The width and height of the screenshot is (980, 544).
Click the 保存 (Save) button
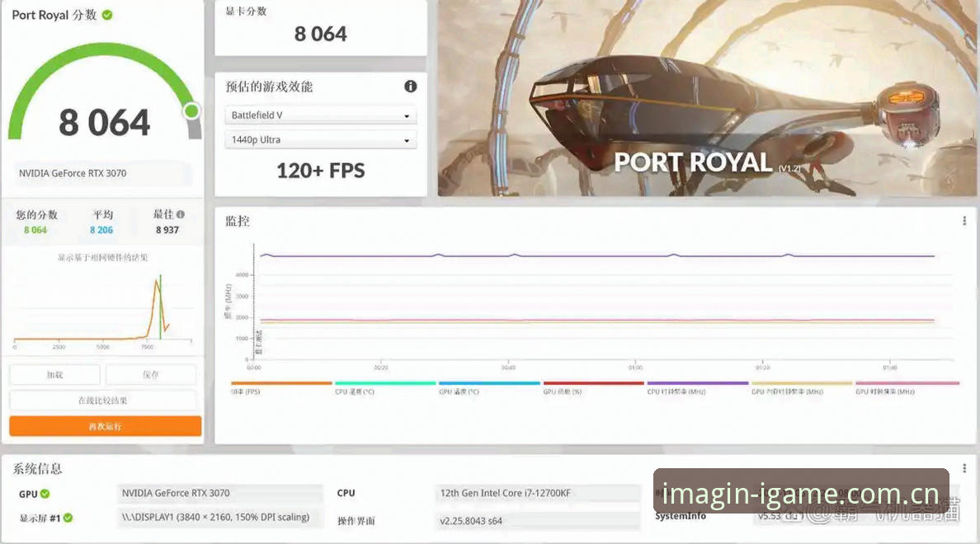pyautogui.click(x=151, y=375)
